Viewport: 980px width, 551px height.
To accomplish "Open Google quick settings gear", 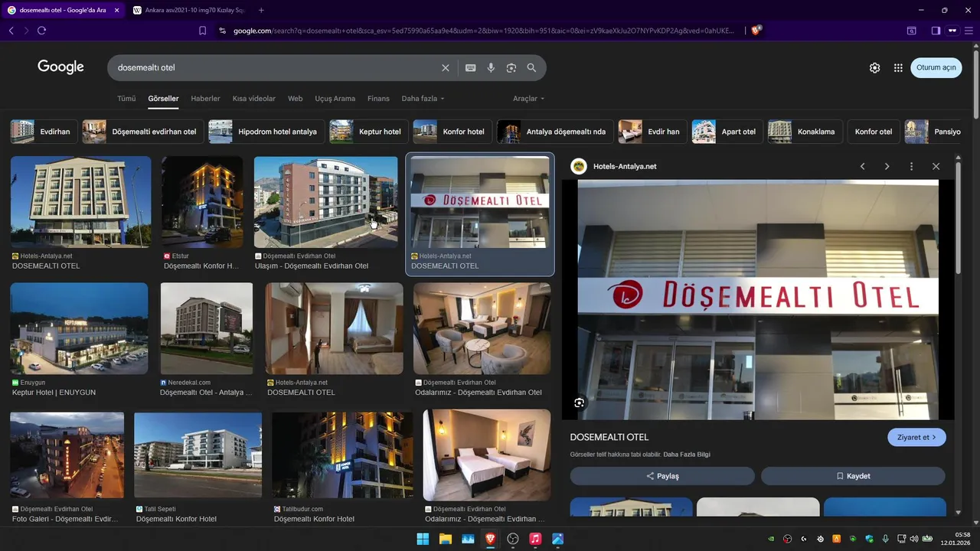I will click(874, 68).
